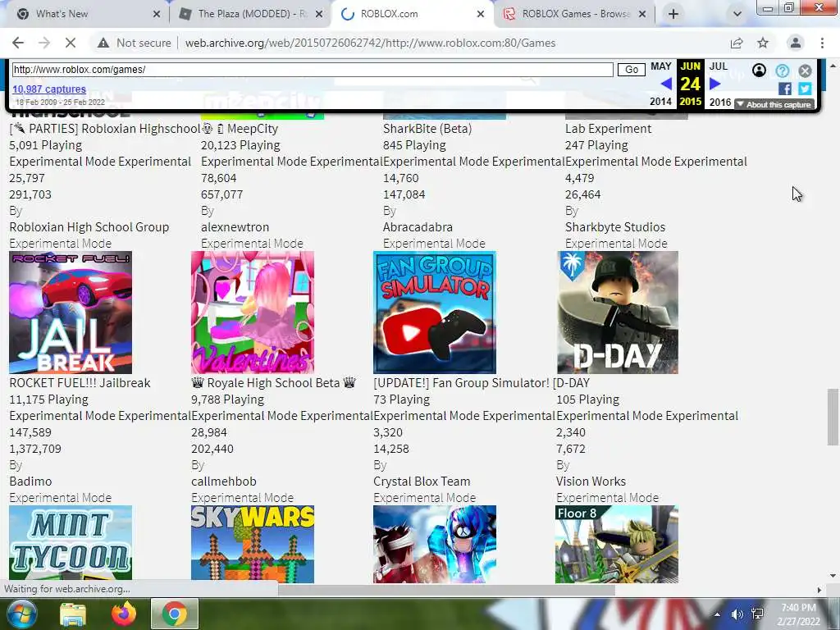Expand About this capture dropdown
Viewport: 840px width, 630px height.
774,104
